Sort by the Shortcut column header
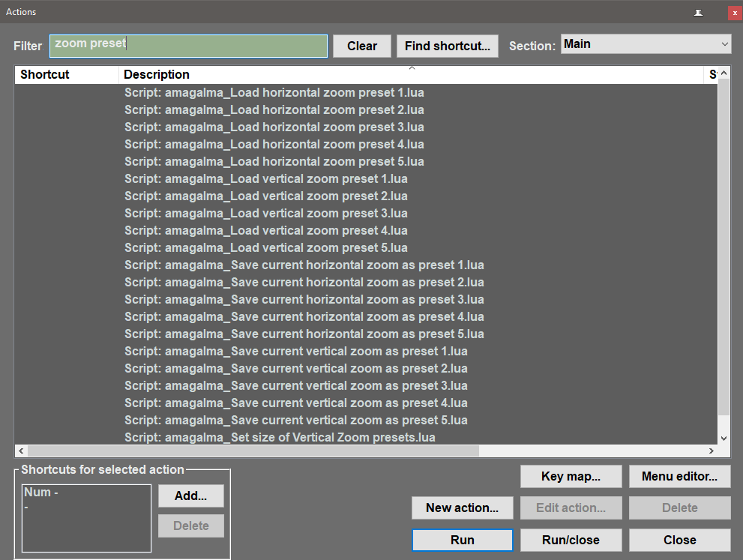The height and width of the screenshot is (560, 743). (66, 74)
